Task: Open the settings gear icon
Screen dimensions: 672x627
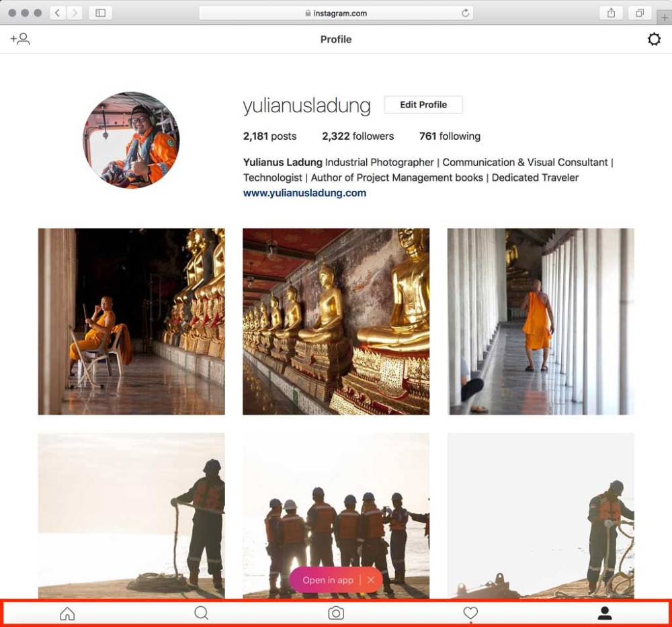Action: [x=653, y=40]
